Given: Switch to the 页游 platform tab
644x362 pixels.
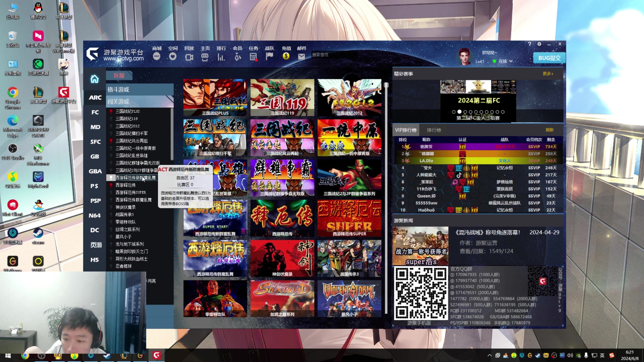Looking at the screenshot, I should tap(95, 245).
